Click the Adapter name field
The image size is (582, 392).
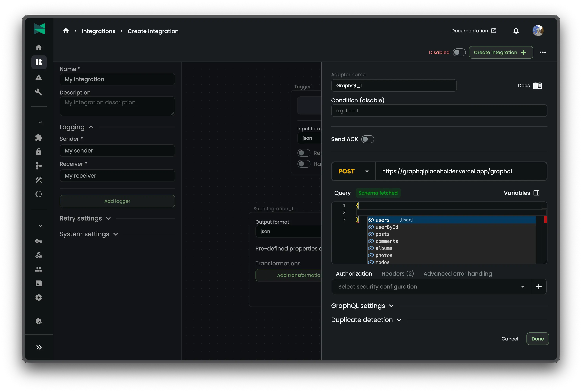click(394, 85)
